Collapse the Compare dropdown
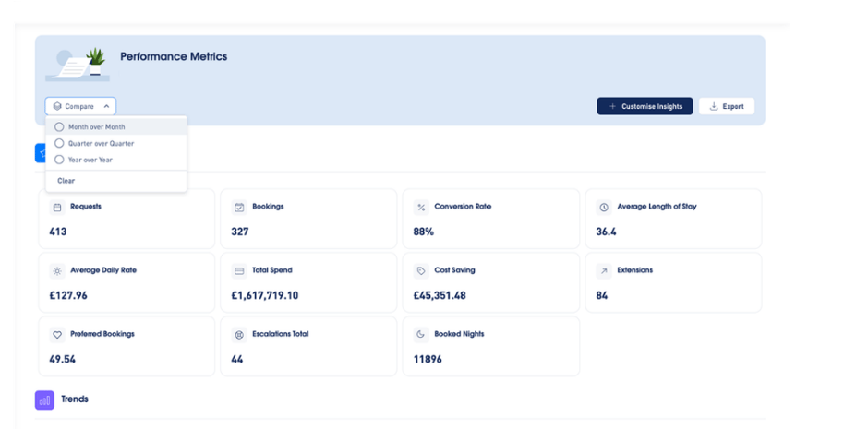 [106, 106]
